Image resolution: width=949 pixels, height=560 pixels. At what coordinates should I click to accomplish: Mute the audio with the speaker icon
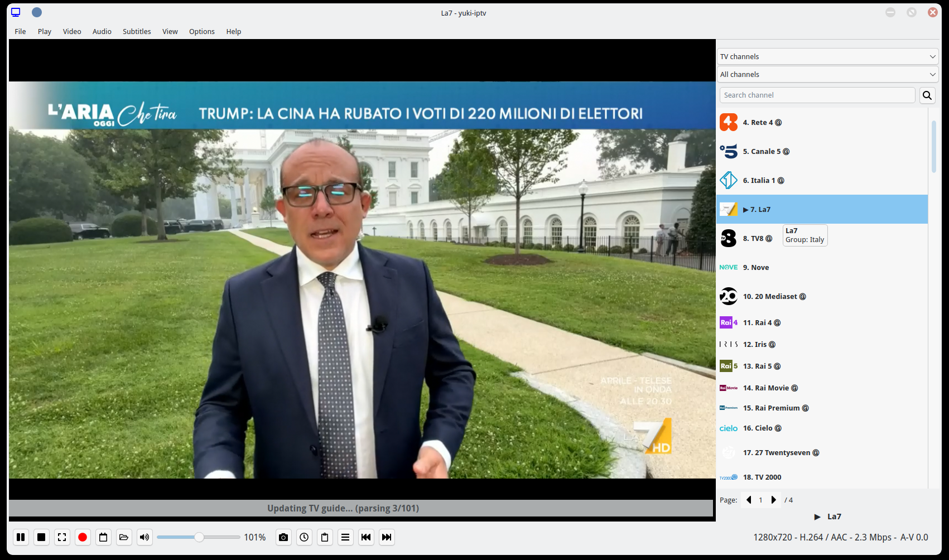point(144,537)
